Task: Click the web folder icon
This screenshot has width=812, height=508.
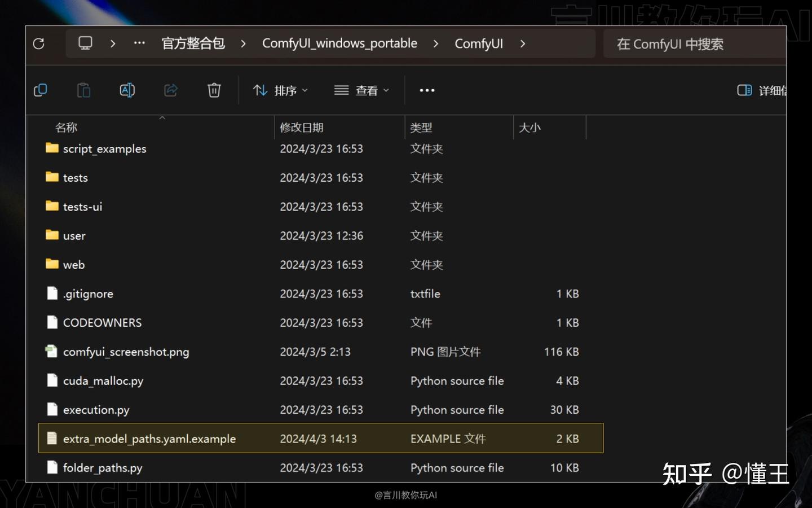Action: tap(52, 264)
